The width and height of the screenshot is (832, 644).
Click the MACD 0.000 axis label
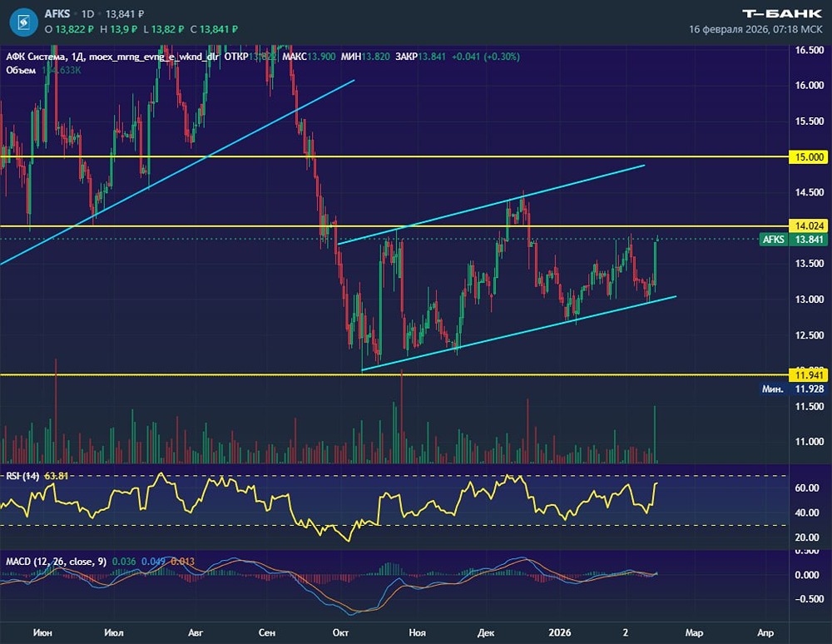click(806, 575)
